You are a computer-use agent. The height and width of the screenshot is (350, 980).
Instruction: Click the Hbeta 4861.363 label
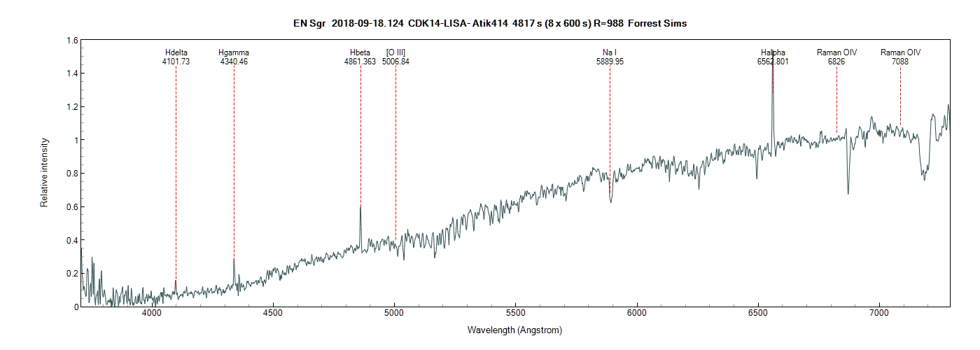360,57
